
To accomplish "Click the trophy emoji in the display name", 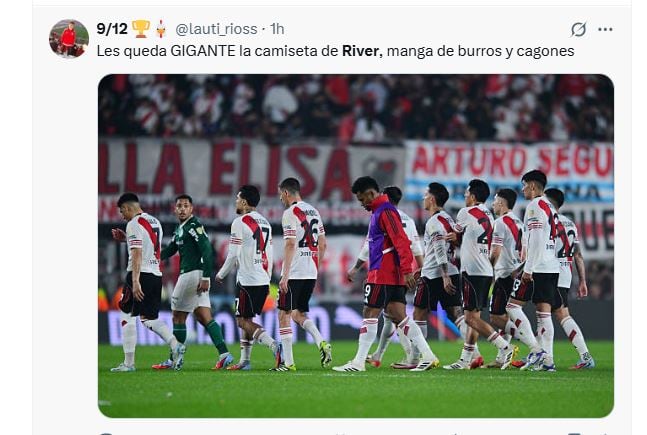I will point(141,29).
